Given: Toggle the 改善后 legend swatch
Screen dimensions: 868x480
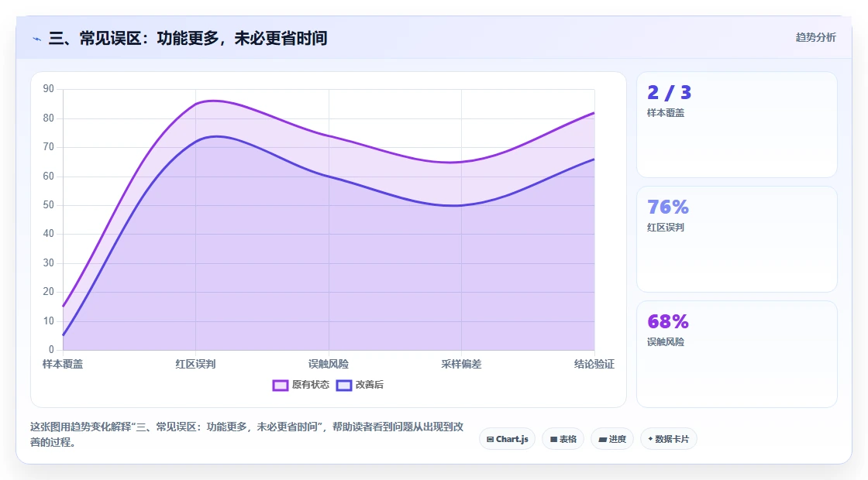Looking at the screenshot, I should point(344,386).
